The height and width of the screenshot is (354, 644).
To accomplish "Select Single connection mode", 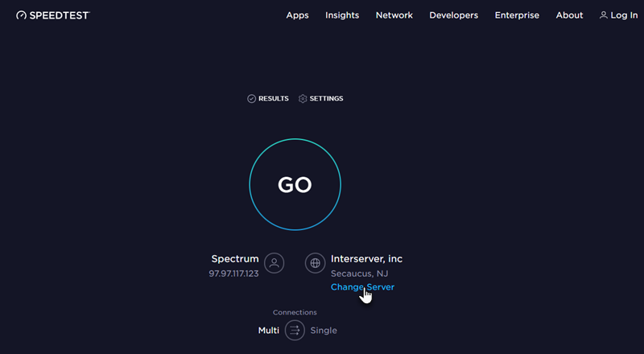I will 324,331.
